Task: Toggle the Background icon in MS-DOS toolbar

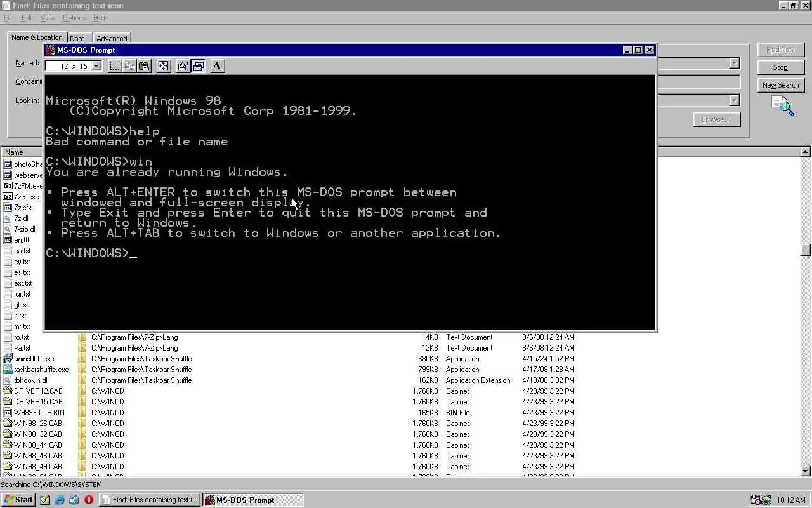Action: point(198,66)
